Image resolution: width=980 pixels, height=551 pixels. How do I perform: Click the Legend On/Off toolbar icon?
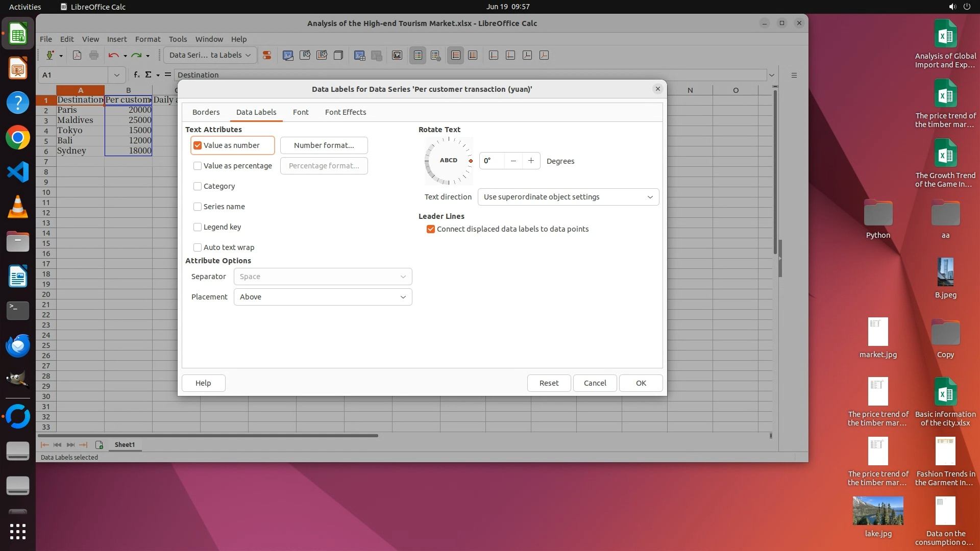pyautogui.click(x=418, y=55)
